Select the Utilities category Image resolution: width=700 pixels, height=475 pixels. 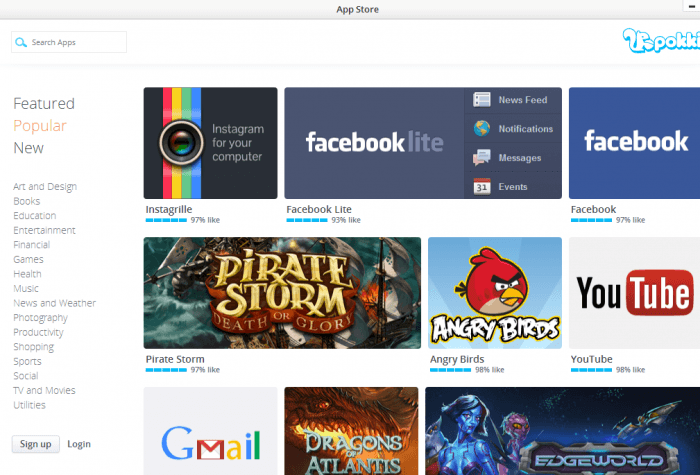29,405
